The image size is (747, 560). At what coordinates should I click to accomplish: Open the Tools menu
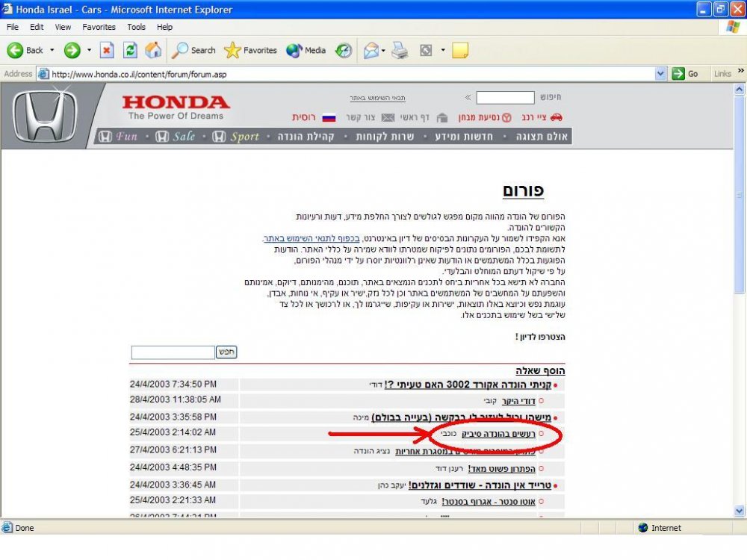136,27
